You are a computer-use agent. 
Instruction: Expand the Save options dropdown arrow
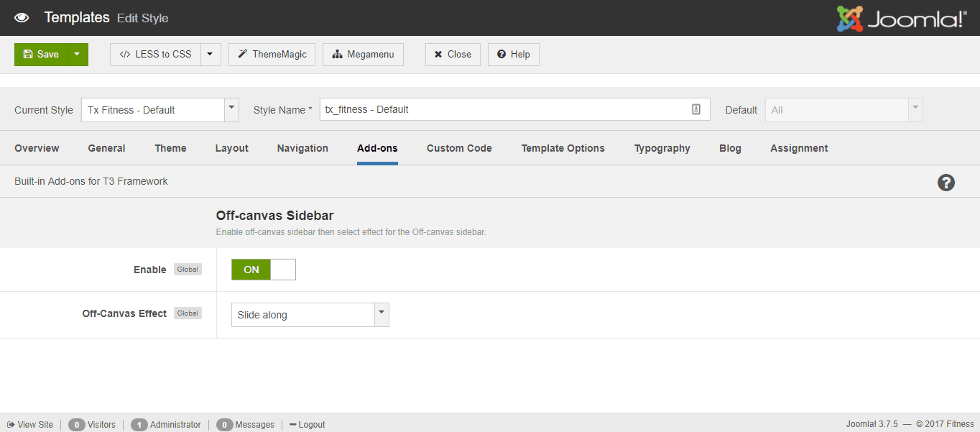pyautogui.click(x=78, y=55)
